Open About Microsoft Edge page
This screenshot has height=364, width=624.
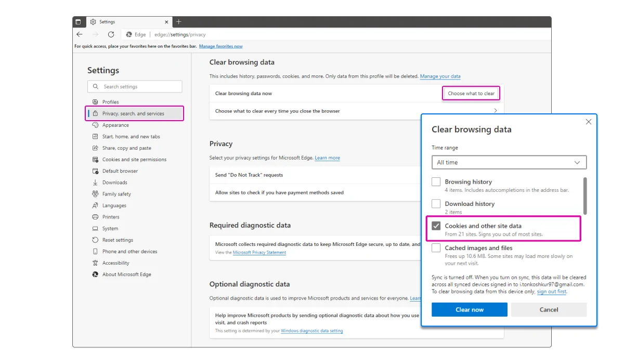coord(127,274)
